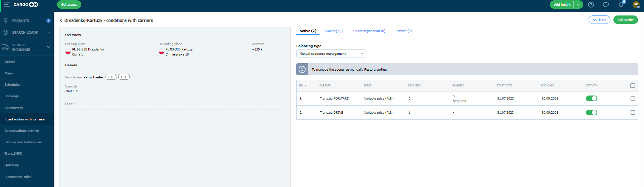
Task: Expand the Vehicle Exchange submenu
Action: [48, 47]
